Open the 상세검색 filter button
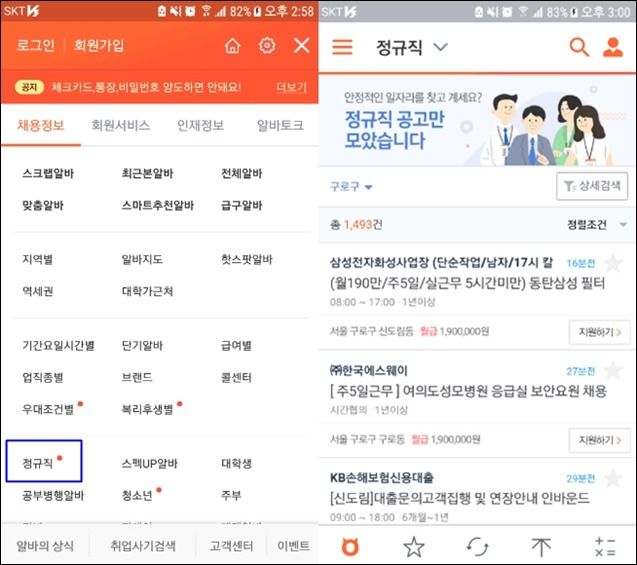 (592, 186)
